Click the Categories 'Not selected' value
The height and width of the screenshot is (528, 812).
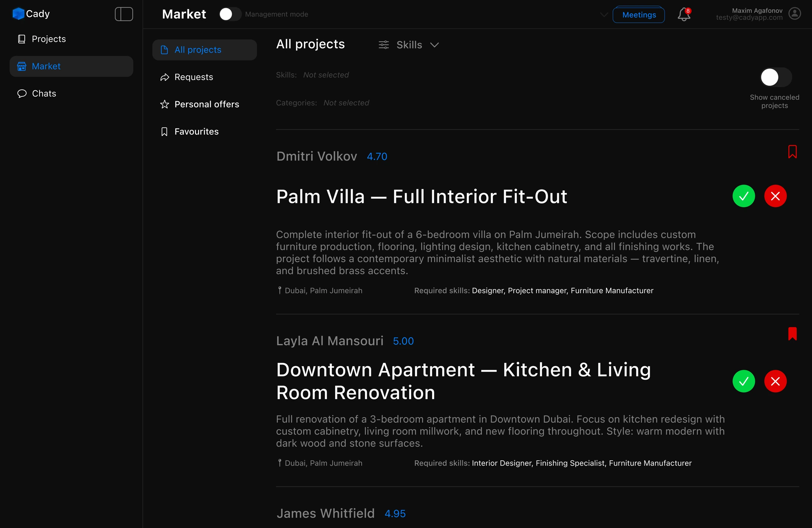[x=346, y=103]
